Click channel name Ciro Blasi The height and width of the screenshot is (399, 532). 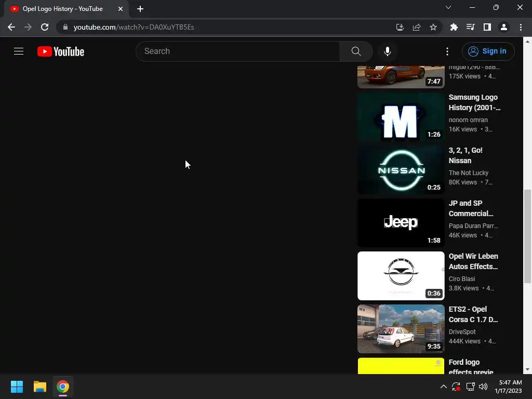coord(461,278)
